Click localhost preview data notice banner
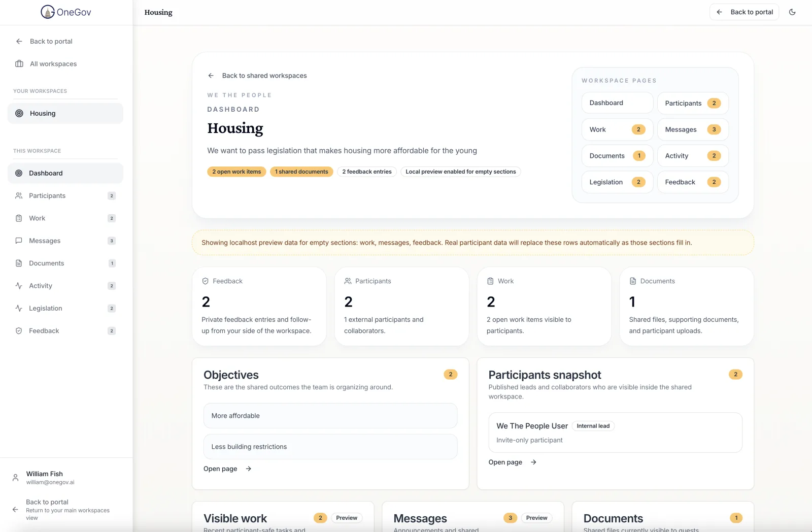The image size is (812, 532). [x=472, y=243]
